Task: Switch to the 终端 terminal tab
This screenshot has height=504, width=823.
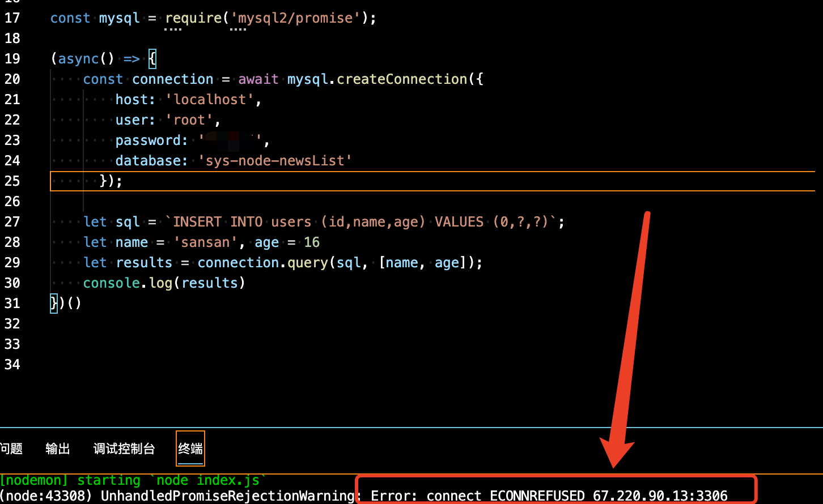Action: tap(190, 449)
